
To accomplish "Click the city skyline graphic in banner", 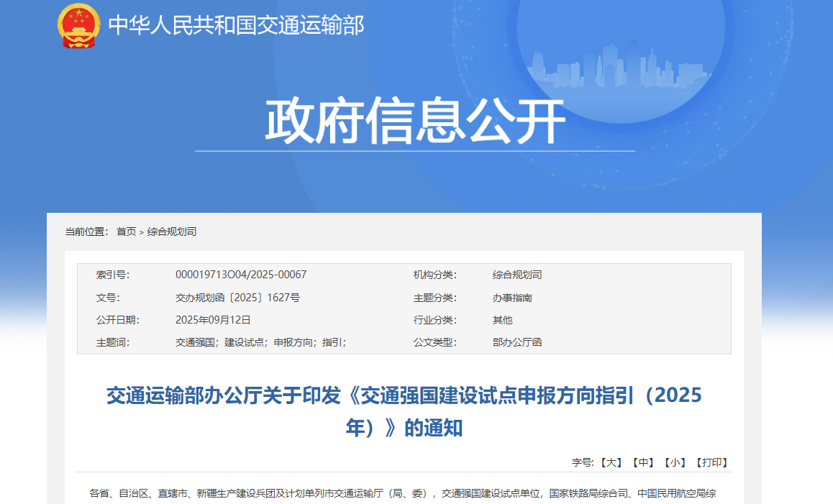I will (619, 65).
